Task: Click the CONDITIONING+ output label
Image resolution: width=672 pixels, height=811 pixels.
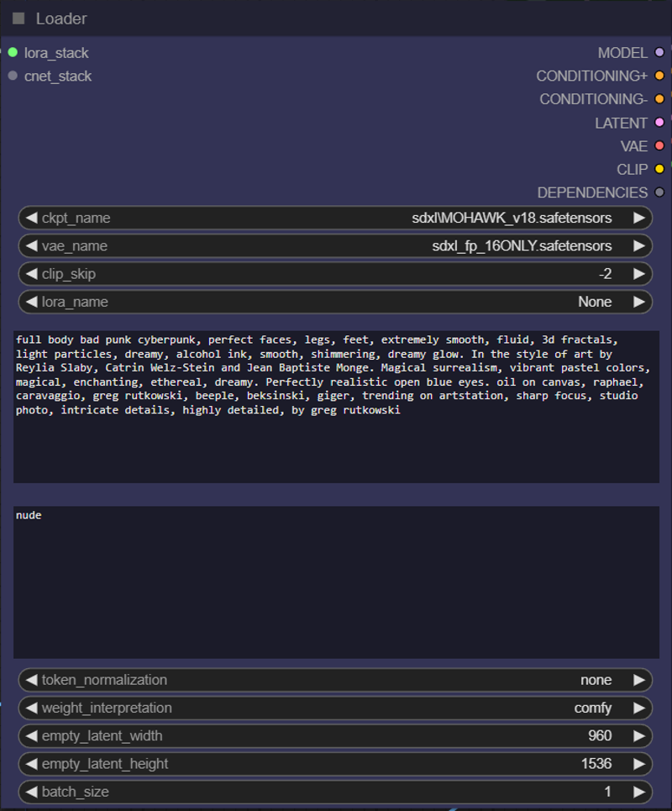Action: (x=592, y=76)
